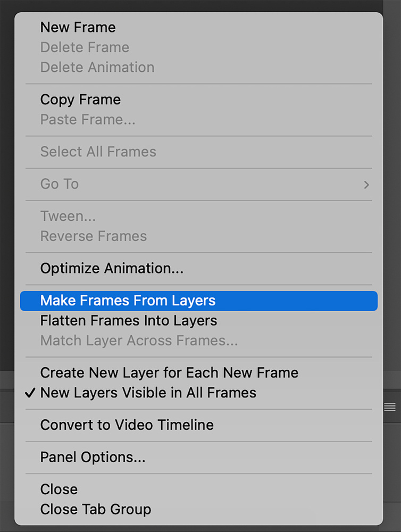The width and height of the screenshot is (401, 532).
Task: Select Convert to Video Timeline
Action: tap(199, 425)
